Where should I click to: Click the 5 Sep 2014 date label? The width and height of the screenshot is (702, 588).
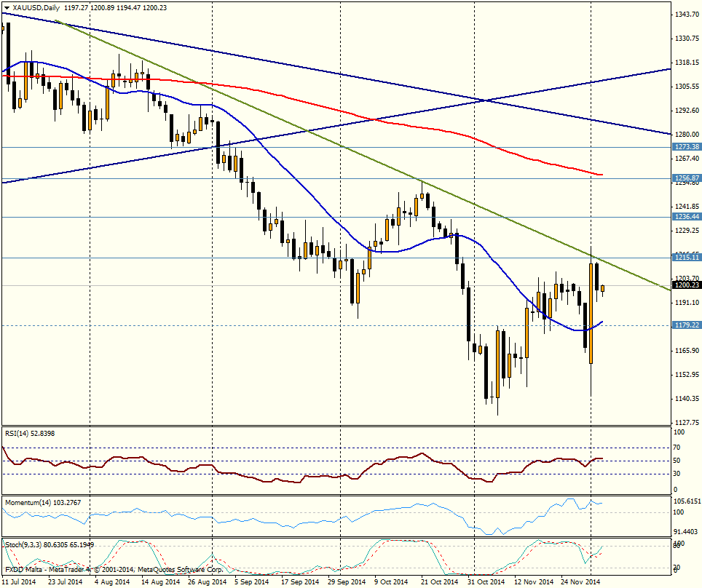pyautogui.click(x=253, y=582)
